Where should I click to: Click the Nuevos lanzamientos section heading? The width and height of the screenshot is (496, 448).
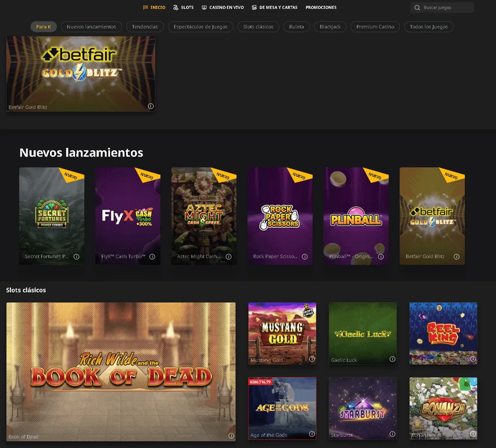coord(81,153)
